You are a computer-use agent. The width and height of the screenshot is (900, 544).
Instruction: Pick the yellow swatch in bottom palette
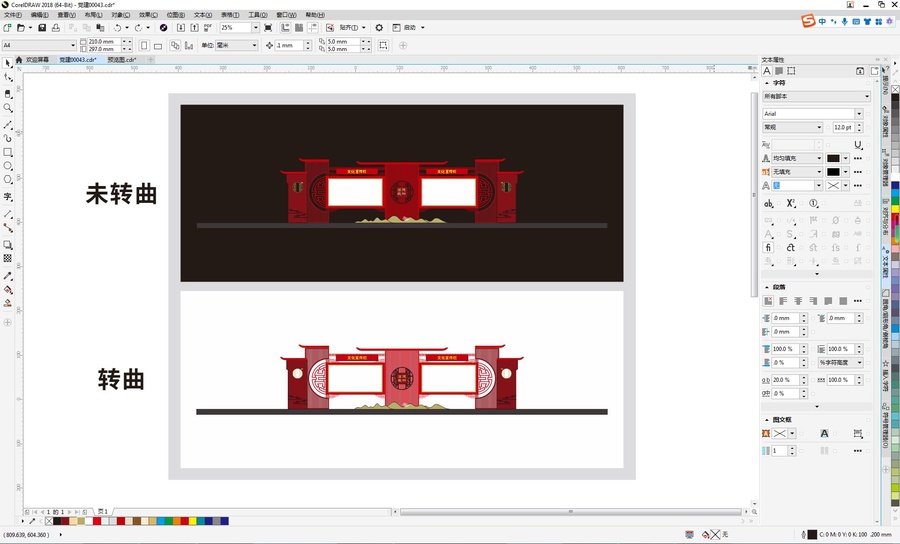coord(192,521)
